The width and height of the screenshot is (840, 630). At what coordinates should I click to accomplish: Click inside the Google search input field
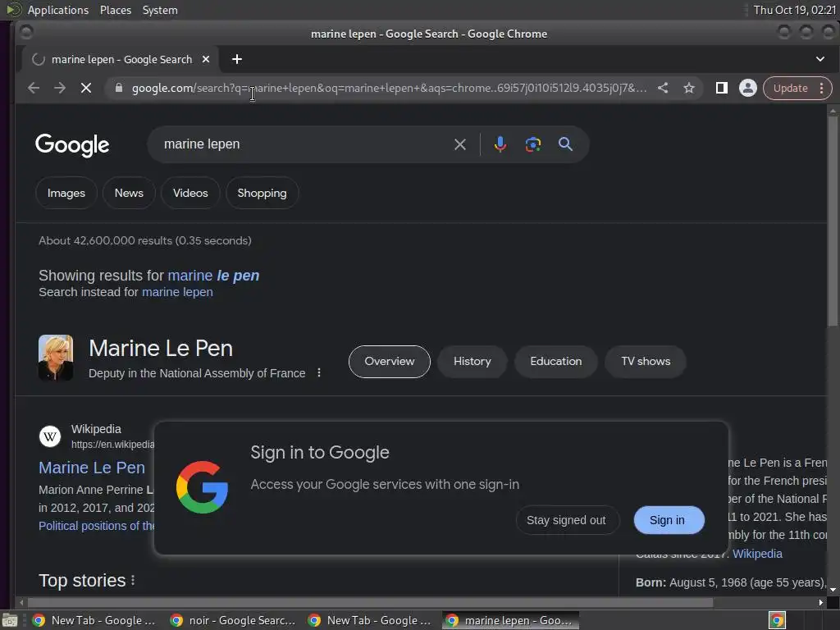[305, 144]
